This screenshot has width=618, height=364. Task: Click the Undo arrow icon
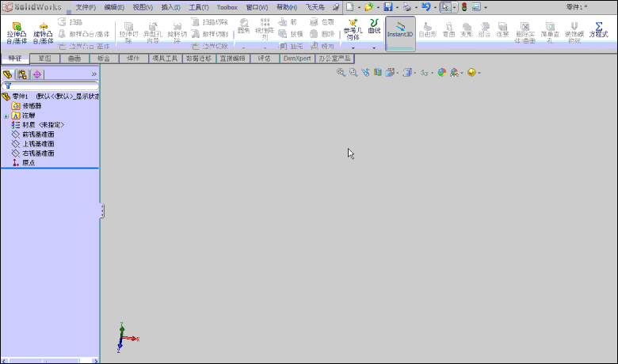(426, 7)
